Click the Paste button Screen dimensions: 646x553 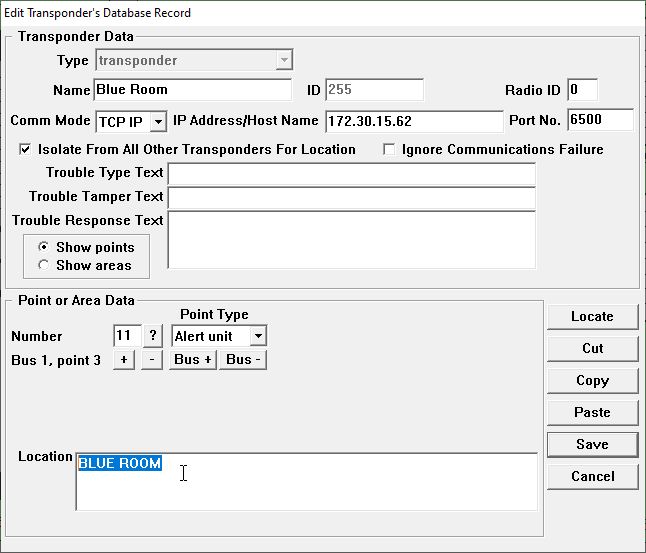(592, 412)
